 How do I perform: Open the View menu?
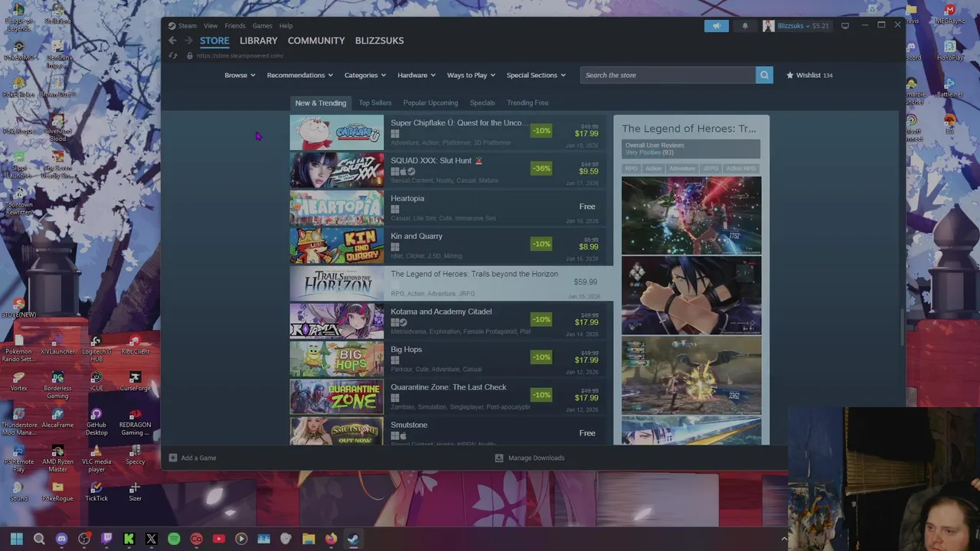pyautogui.click(x=211, y=26)
